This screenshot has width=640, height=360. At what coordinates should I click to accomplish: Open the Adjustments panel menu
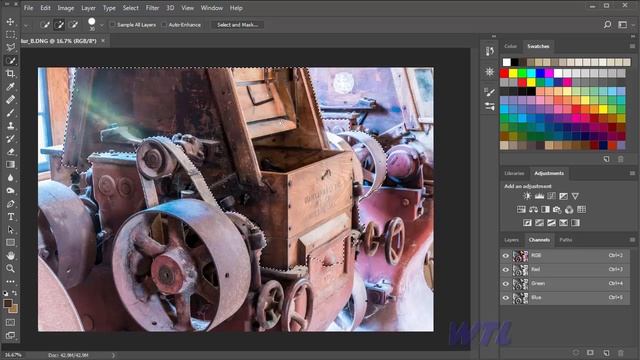pos(632,173)
